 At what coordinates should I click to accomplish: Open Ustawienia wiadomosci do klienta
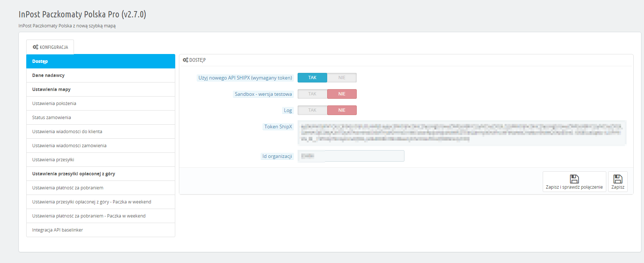pos(101,132)
